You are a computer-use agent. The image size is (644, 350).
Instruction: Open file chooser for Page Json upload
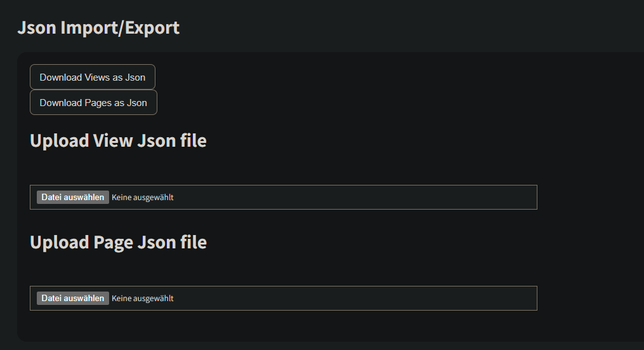point(73,299)
